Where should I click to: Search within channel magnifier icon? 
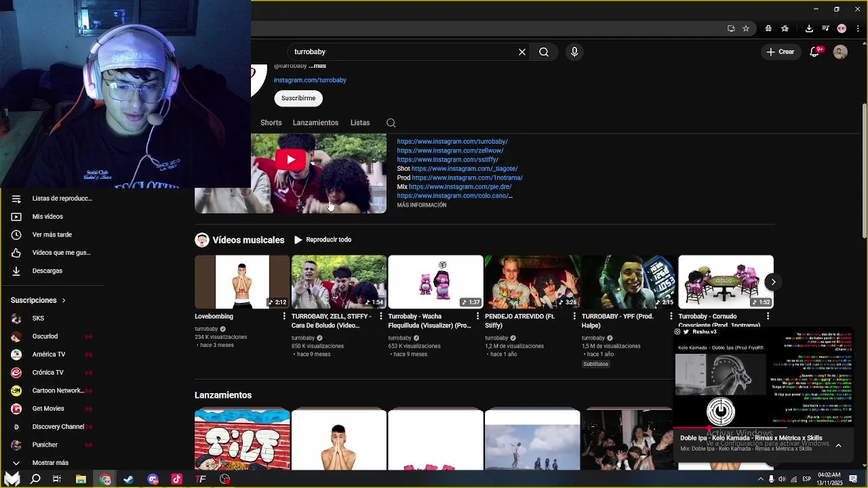(x=391, y=123)
